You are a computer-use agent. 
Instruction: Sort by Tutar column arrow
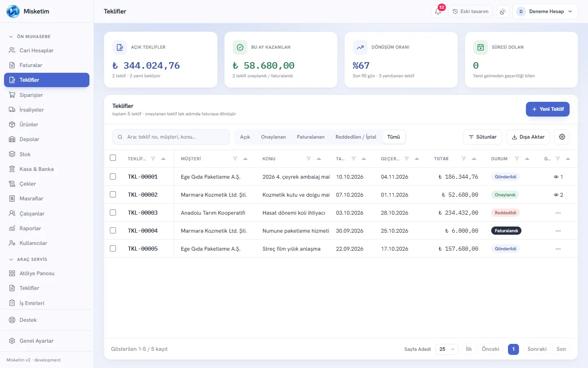[x=474, y=159]
